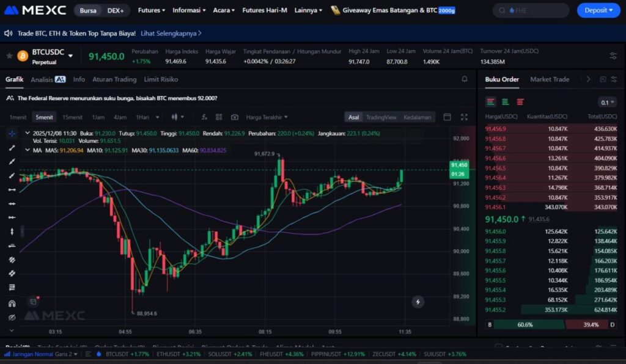
Task: Click the lightning quick-order icon on chart
Action: click(418, 302)
